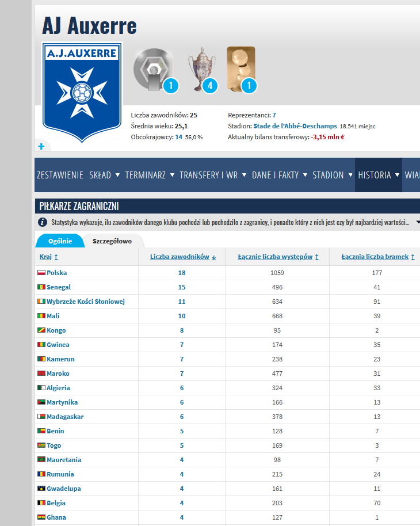Image resolution: width=420 pixels, height=526 pixels.
Task: Click the Mali flag icon
Action: (x=41, y=316)
